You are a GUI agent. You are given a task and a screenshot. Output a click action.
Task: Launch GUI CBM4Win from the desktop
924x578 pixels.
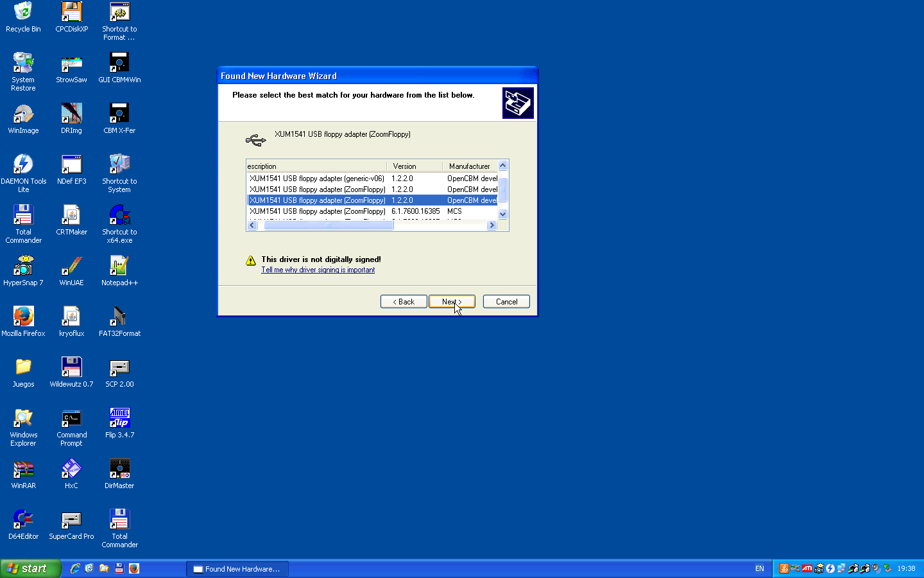point(119,68)
